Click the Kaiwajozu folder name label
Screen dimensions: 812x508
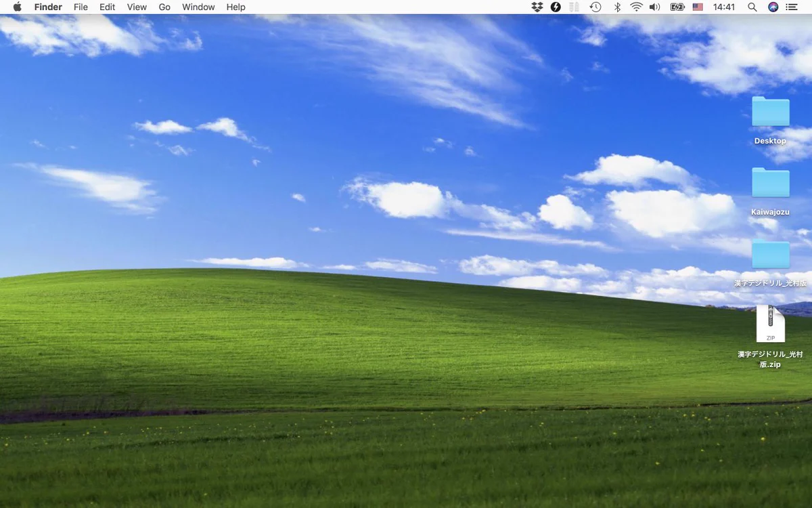[771, 212]
